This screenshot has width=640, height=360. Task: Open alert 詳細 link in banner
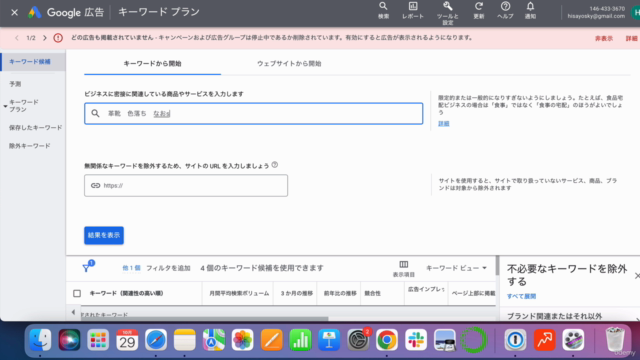(x=631, y=38)
